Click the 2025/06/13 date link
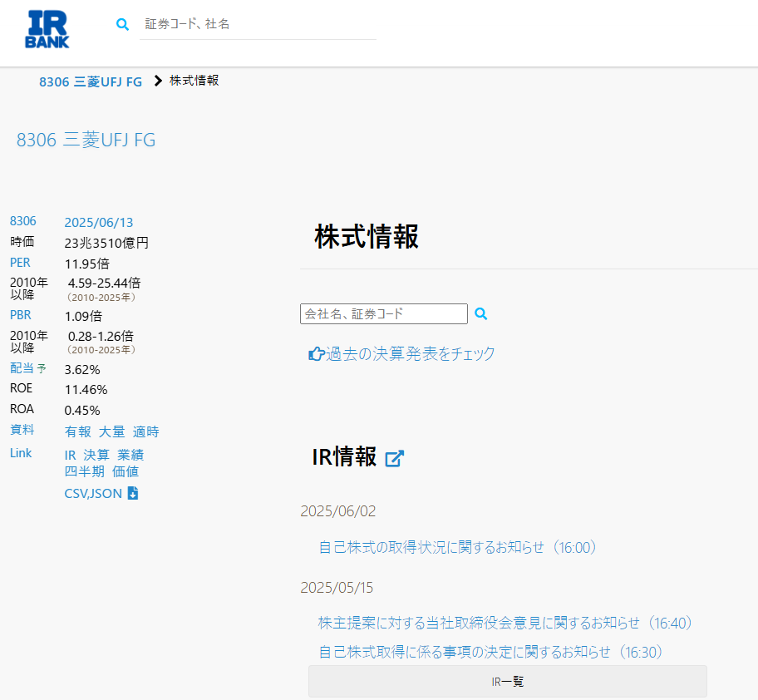This screenshot has height=700, width=758. [98, 222]
